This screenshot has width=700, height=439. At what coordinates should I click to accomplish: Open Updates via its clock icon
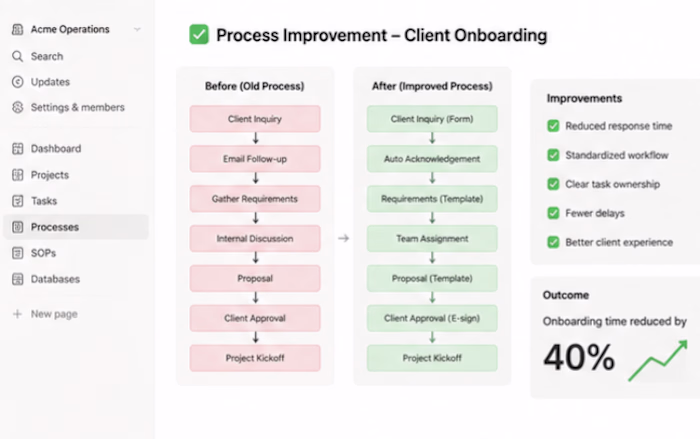[x=17, y=82]
